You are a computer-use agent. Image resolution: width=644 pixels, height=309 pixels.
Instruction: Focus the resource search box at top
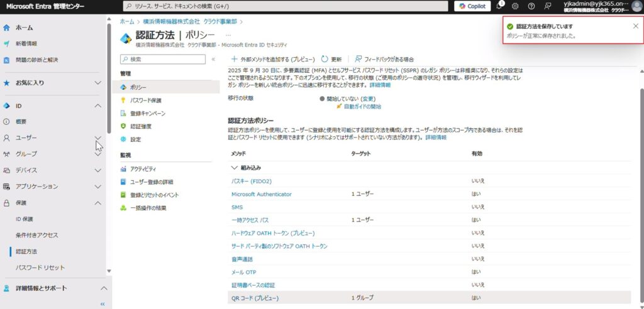coord(286,6)
